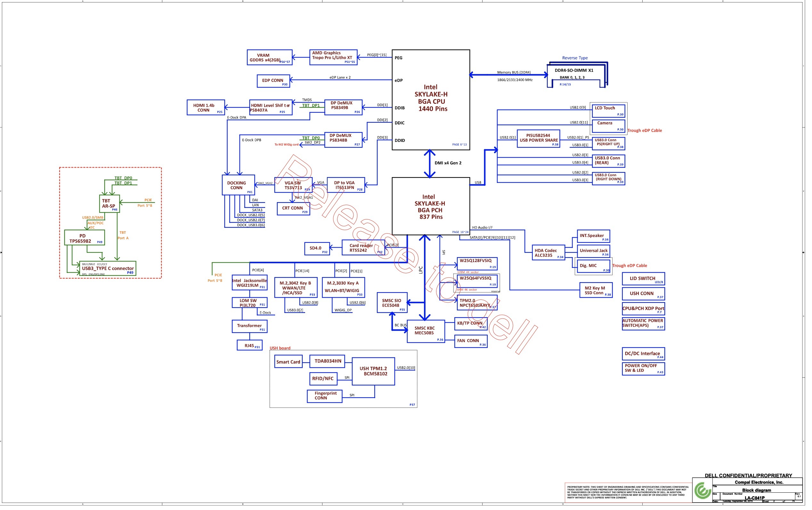This screenshot has width=812, height=510.
Task: Click the RFID/NFC block
Action: (323, 379)
